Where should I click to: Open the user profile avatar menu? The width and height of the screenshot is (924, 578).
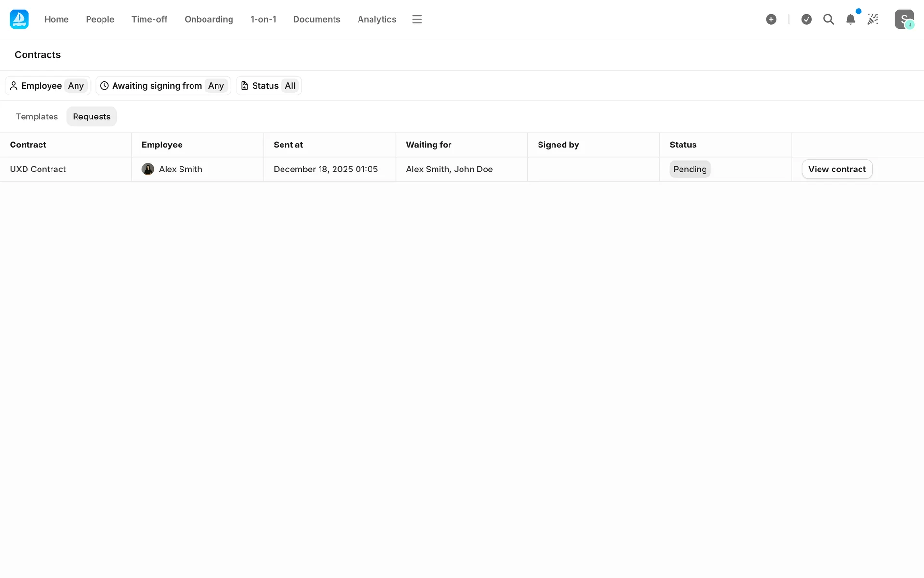904,19
